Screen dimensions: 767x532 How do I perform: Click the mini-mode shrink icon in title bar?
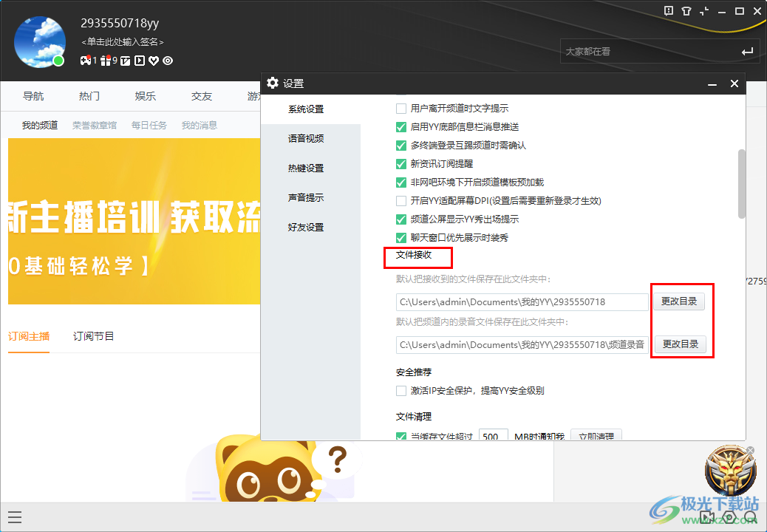(704, 11)
